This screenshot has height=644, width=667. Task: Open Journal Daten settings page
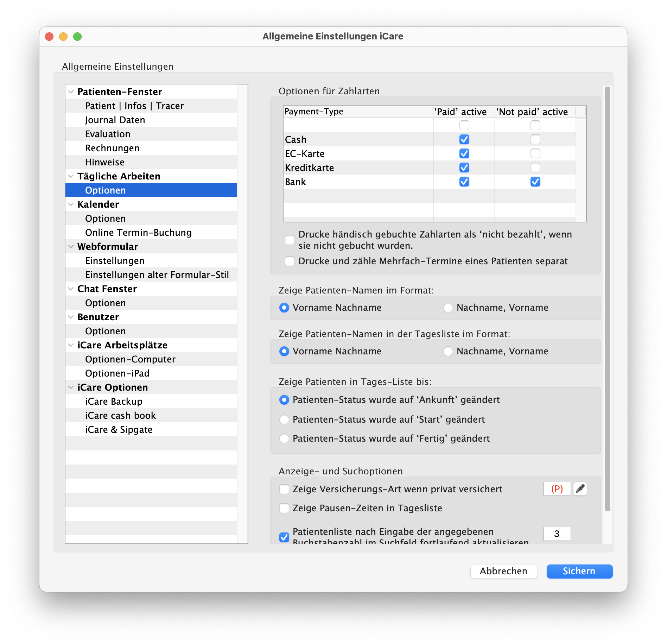115,120
